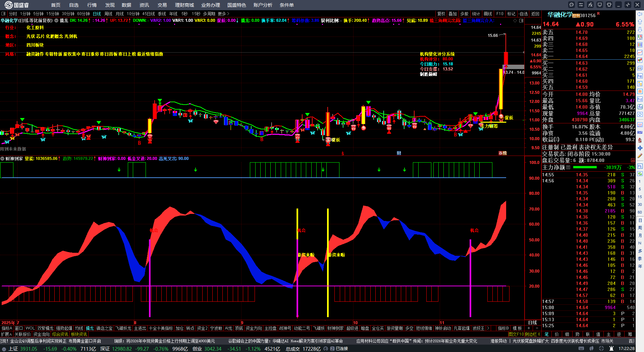Image resolution: width=644 pixels, height=352 pixels.
Task: Open the message chat icon in title bar
Action: [x=572, y=5]
